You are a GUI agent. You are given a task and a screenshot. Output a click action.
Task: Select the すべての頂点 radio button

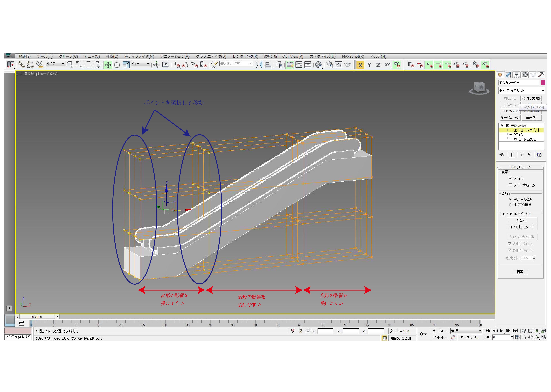[510, 205]
